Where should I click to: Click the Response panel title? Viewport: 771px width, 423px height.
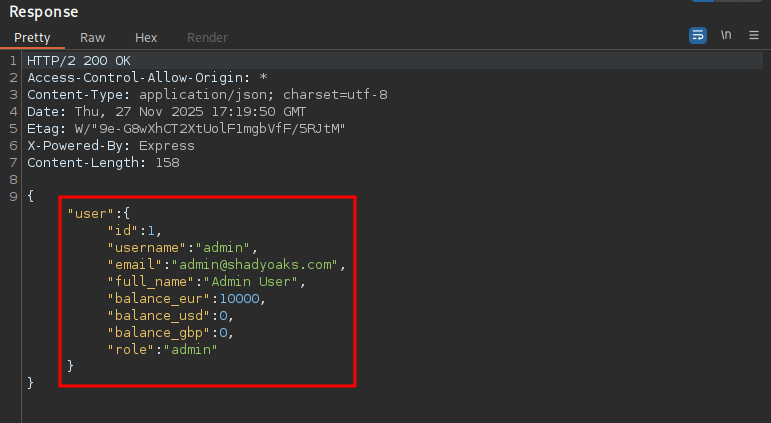[x=44, y=11]
